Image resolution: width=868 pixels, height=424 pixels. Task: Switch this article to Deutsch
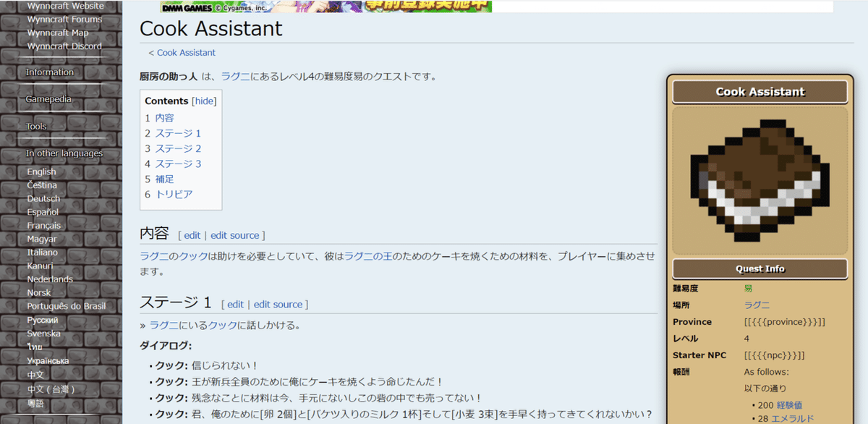click(43, 198)
